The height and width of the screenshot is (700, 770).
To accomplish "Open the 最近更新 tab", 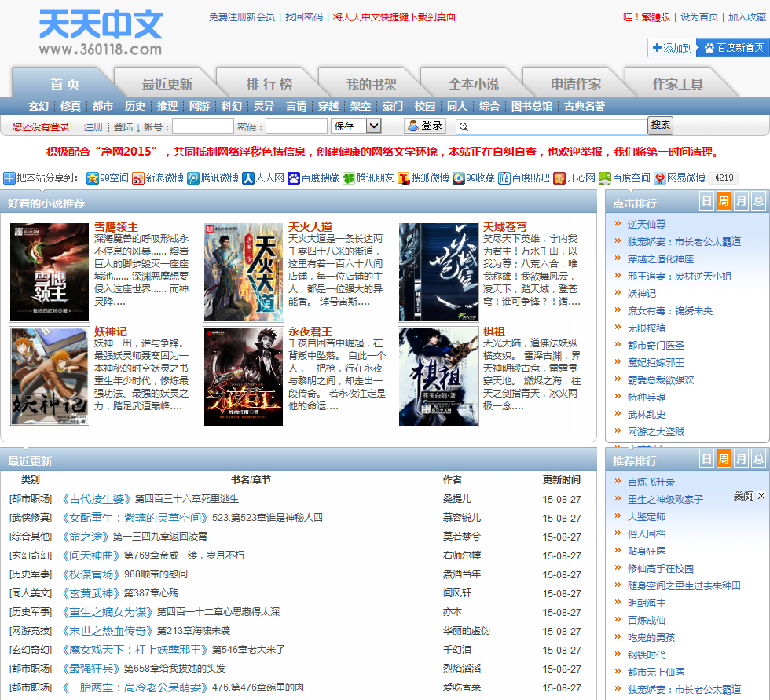I will point(167,84).
